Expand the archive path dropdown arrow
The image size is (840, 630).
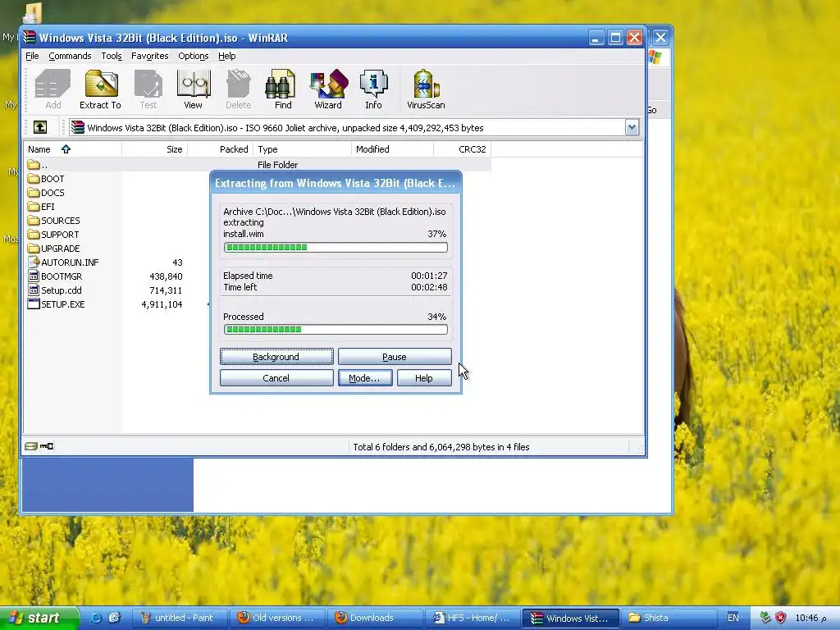pyautogui.click(x=632, y=127)
